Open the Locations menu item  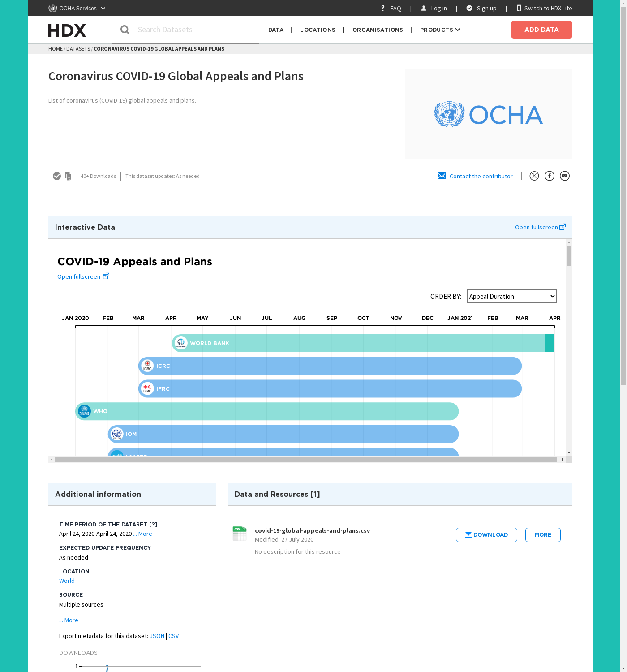tap(318, 30)
